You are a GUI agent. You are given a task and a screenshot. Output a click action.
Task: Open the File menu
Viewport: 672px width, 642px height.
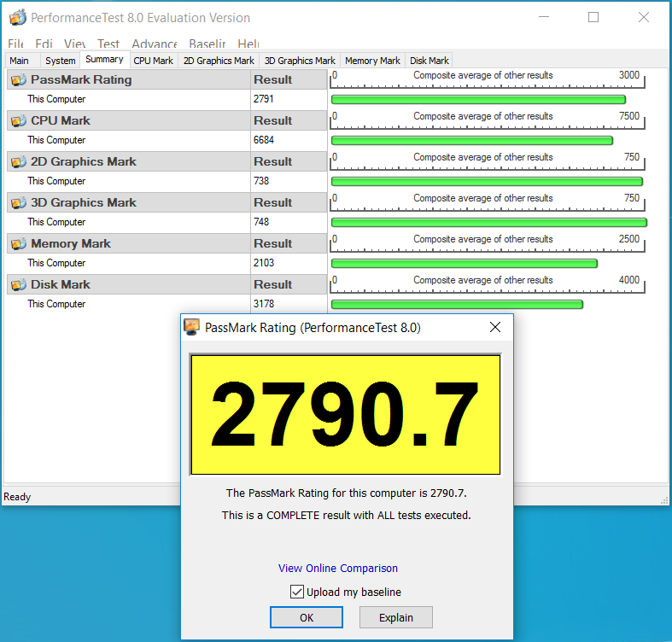(x=16, y=44)
